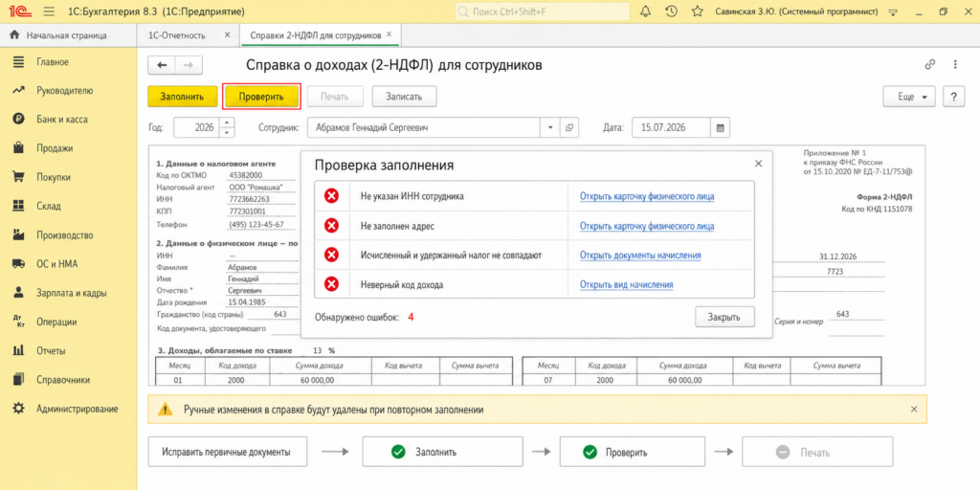Image resolution: width=980 pixels, height=490 pixels.
Task: Open the Покупки section
Action: coord(54,177)
